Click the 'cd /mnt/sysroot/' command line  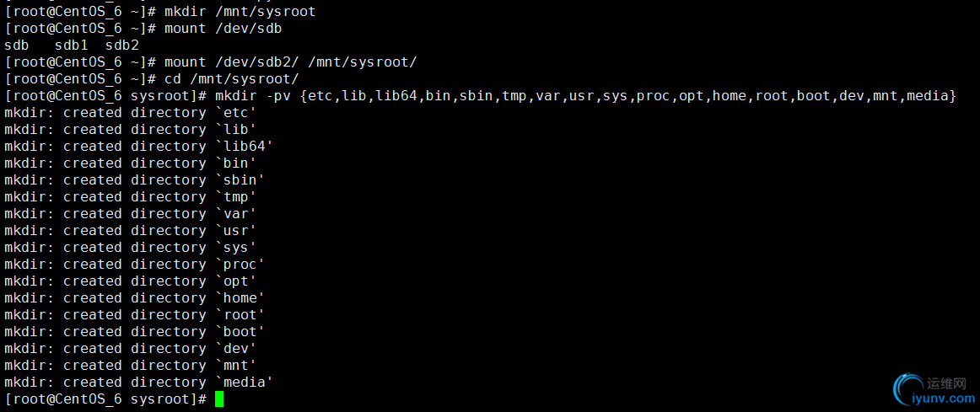232,79
